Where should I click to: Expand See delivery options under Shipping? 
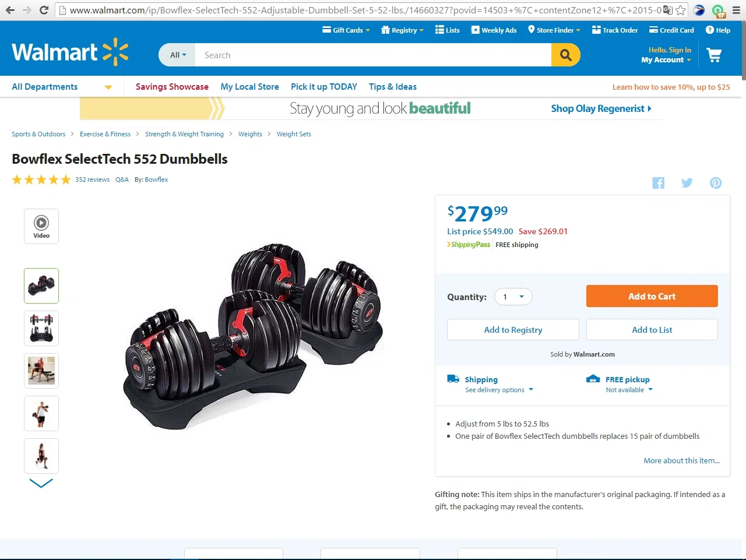point(499,390)
